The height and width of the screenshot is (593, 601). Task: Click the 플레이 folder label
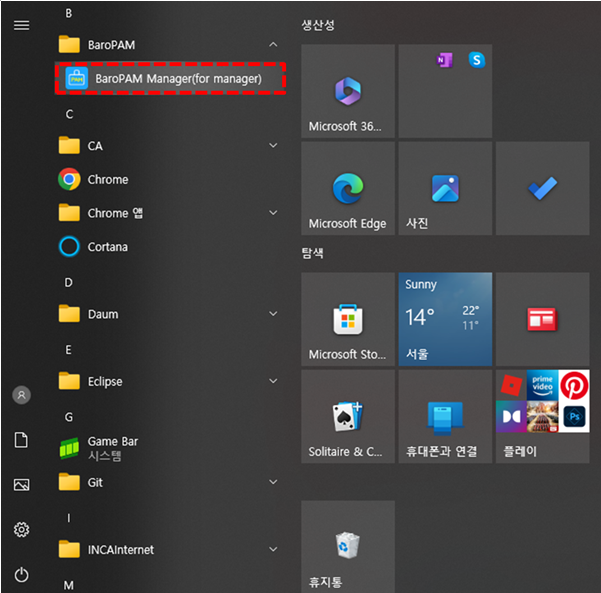coord(520,451)
